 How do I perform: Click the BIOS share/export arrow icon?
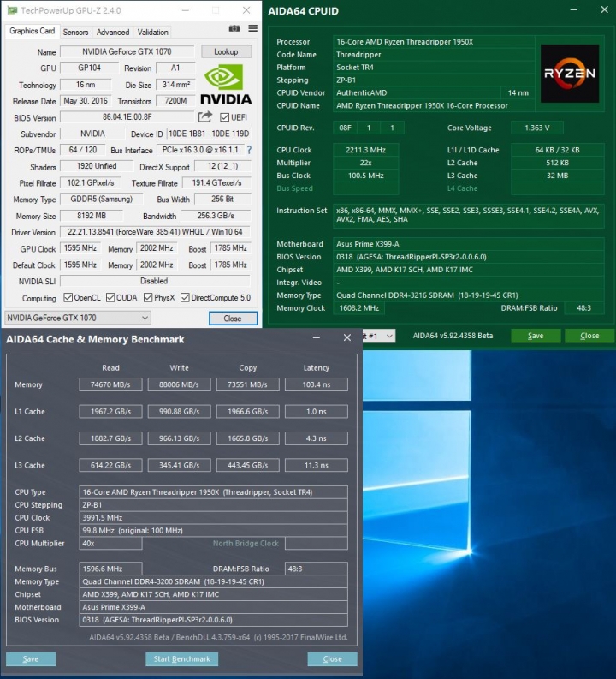(205, 117)
